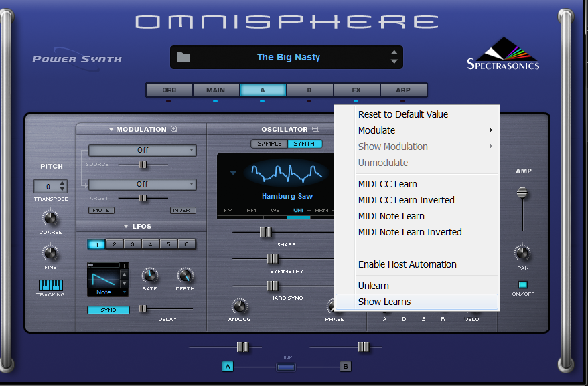
Task: Increase the Transpose value with up arrow
Action: 62,183
